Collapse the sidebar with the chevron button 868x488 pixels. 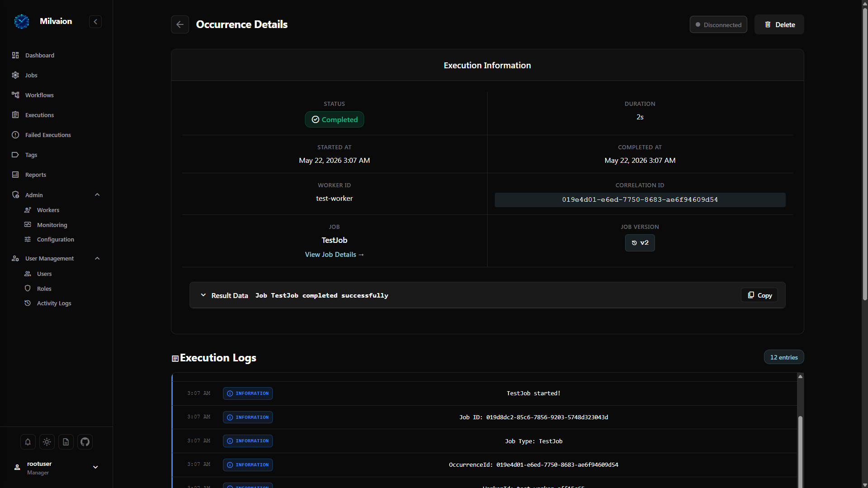tap(95, 22)
